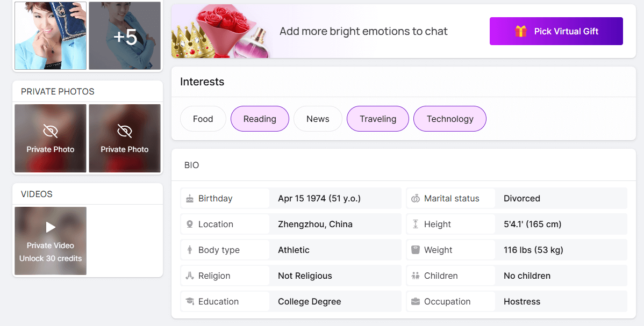The height and width of the screenshot is (326, 644).
Task: Click the education graduation cap icon
Action: 190,302
